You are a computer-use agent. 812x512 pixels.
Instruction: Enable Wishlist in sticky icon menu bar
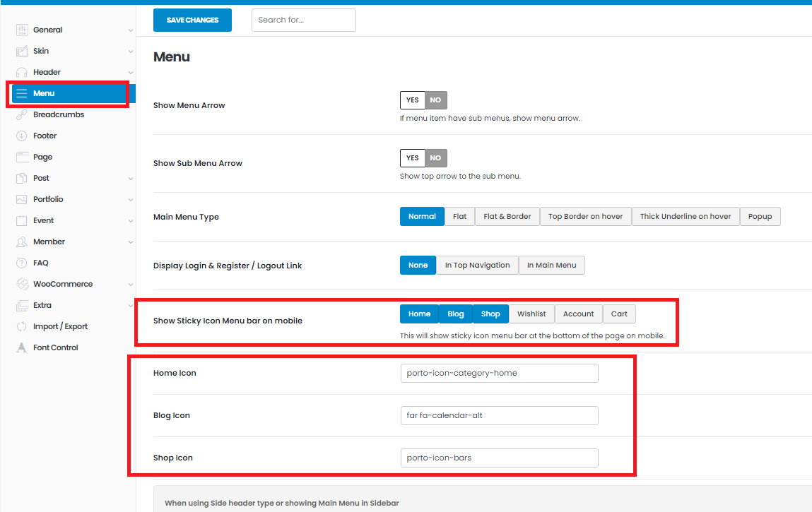[531, 314]
